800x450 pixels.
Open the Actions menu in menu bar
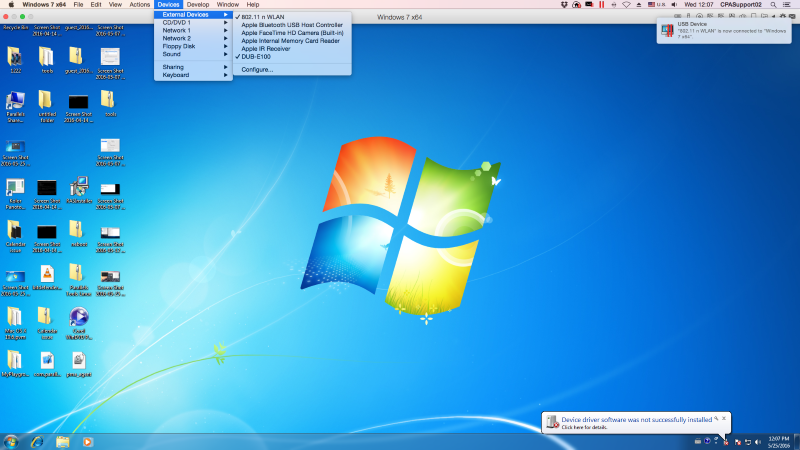tap(140, 5)
